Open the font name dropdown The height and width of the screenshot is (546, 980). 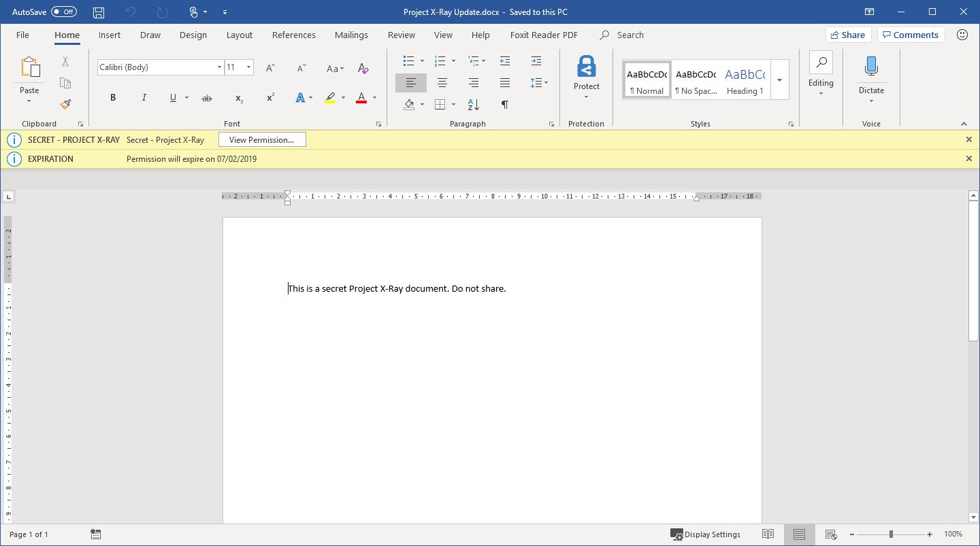pos(219,67)
